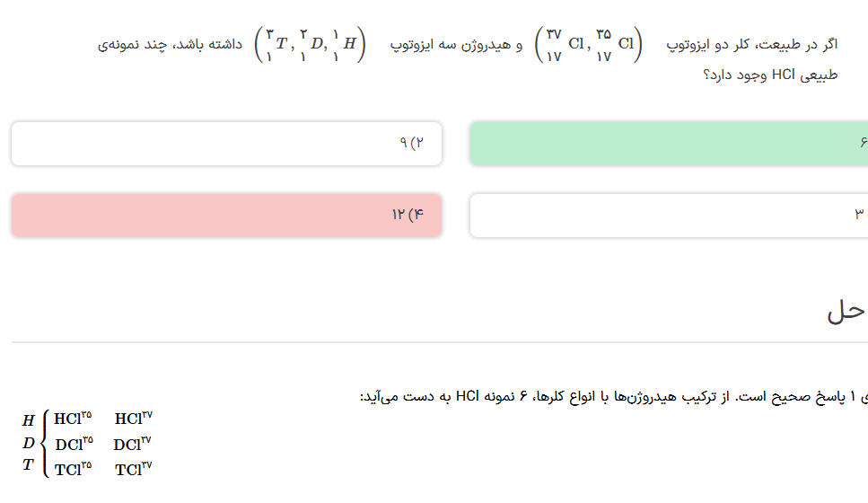This screenshot has width=868, height=503.
Task: Click the HCl³⁷ molecule in the solution
Action: [134, 419]
